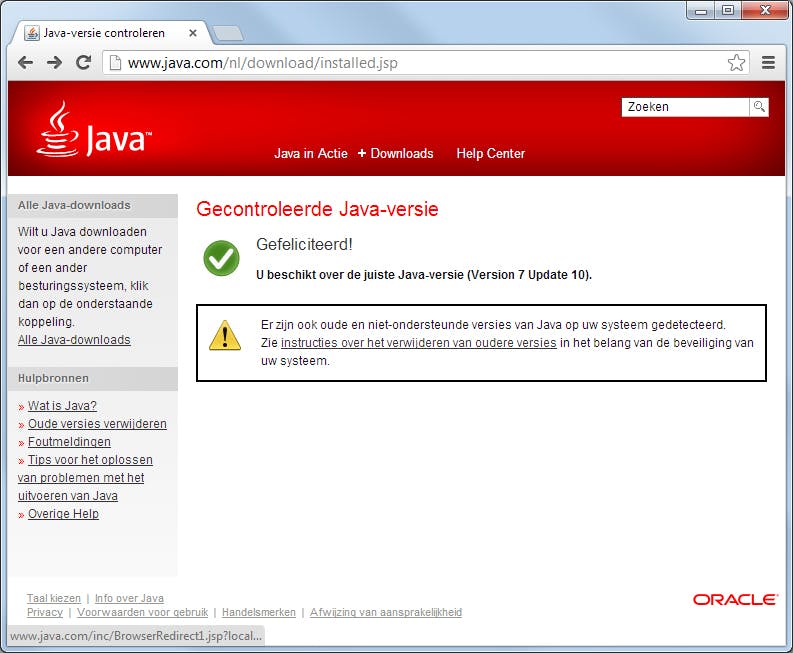The height and width of the screenshot is (653, 793).
Task: Close the Java-versie controleren tab
Action: pyautogui.click(x=193, y=33)
